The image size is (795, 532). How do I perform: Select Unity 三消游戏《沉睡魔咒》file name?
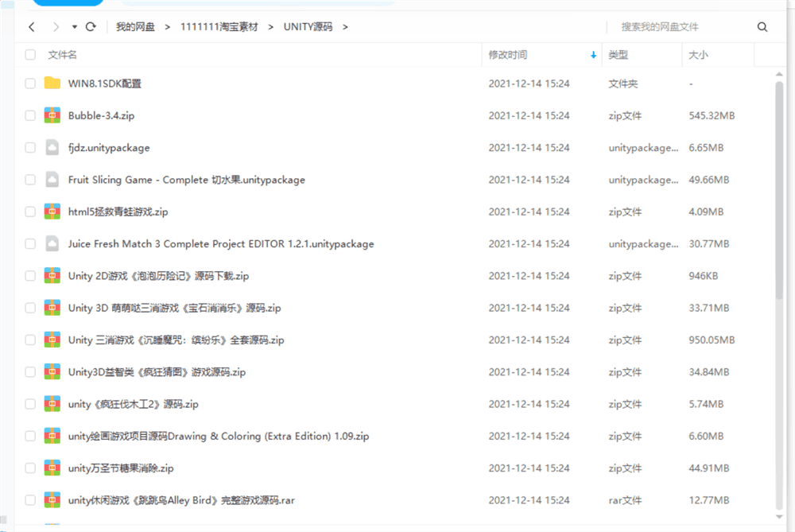point(176,340)
